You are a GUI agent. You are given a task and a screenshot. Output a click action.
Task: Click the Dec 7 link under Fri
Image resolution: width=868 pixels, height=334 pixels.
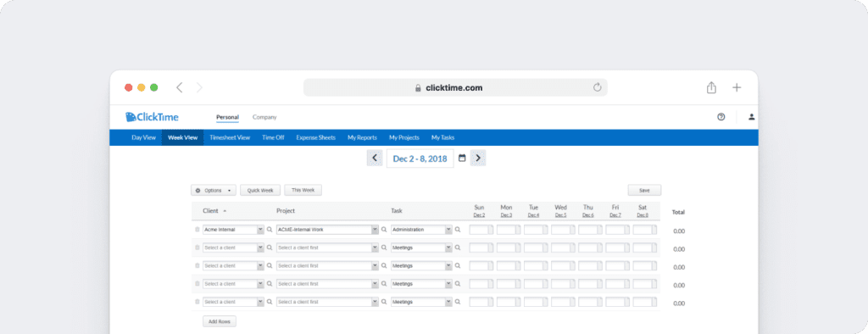pos(615,215)
